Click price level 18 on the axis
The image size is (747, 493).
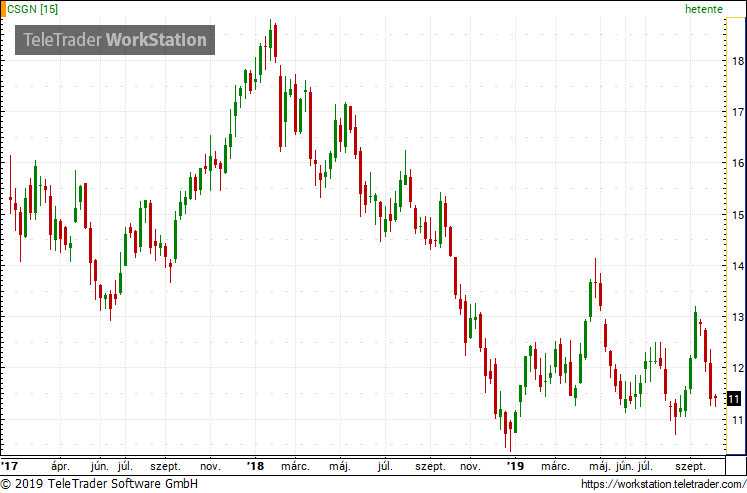pyautogui.click(x=738, y=61)
